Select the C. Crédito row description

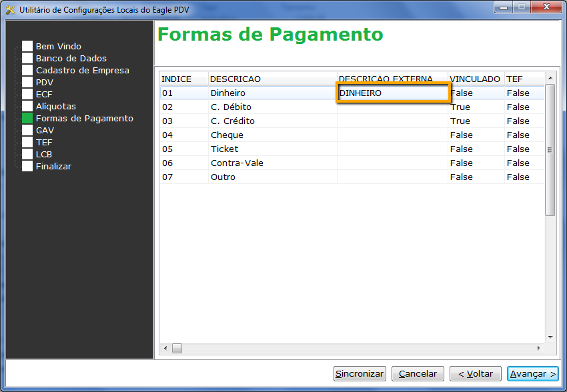273,121
